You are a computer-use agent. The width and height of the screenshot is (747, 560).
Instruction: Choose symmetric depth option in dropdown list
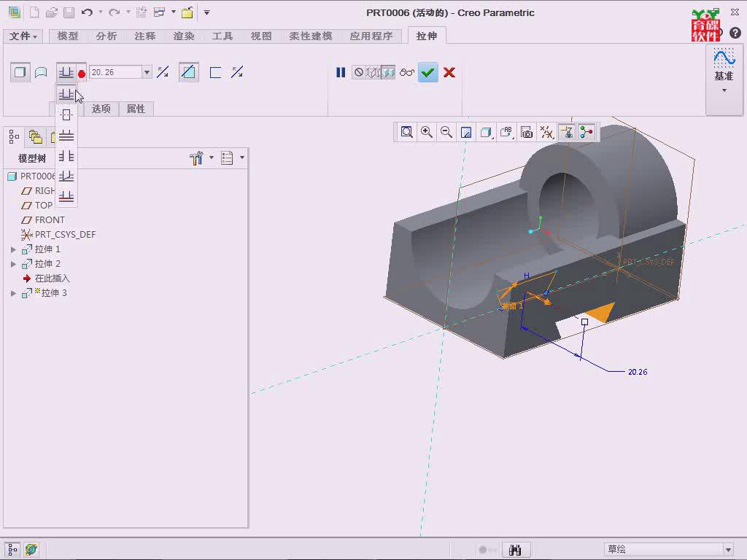coord(66,114)
